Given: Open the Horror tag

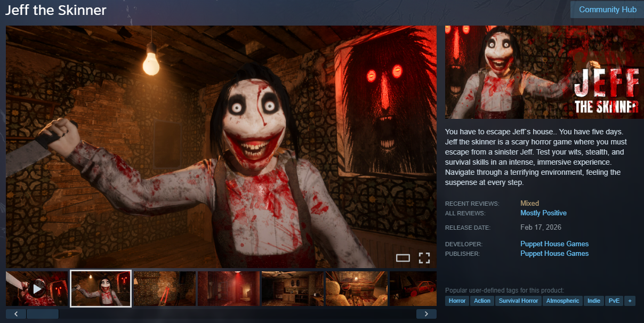Looking at the screenshot, I should pos(457,301).
